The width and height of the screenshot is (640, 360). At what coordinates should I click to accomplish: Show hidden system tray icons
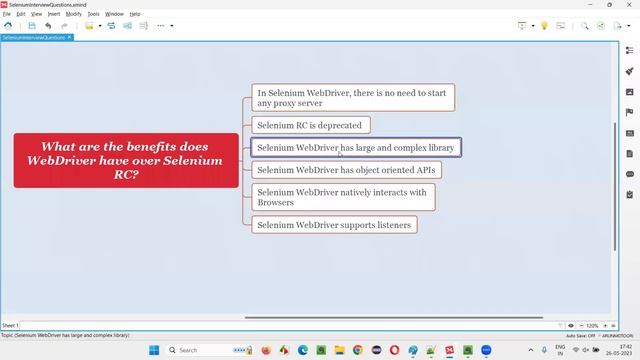(x=531, y=350)
